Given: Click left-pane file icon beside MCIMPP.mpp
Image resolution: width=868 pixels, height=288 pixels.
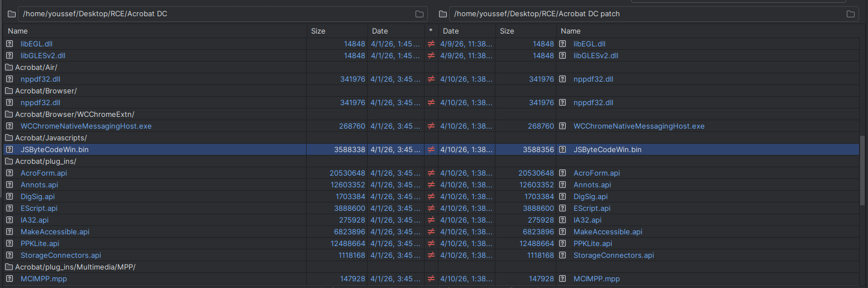Looking at the screenshot, I should pyautogui.click(x=9, y=278).
